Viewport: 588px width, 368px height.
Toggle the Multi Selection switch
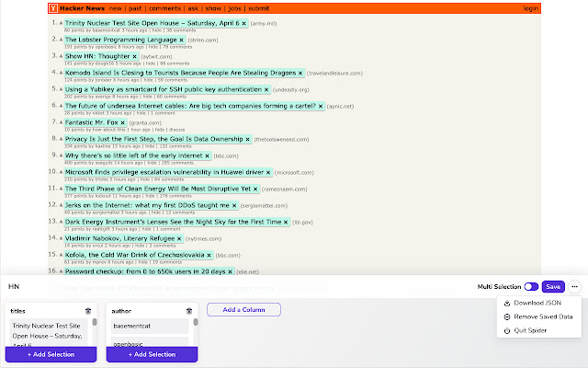(x=531, y=286)
